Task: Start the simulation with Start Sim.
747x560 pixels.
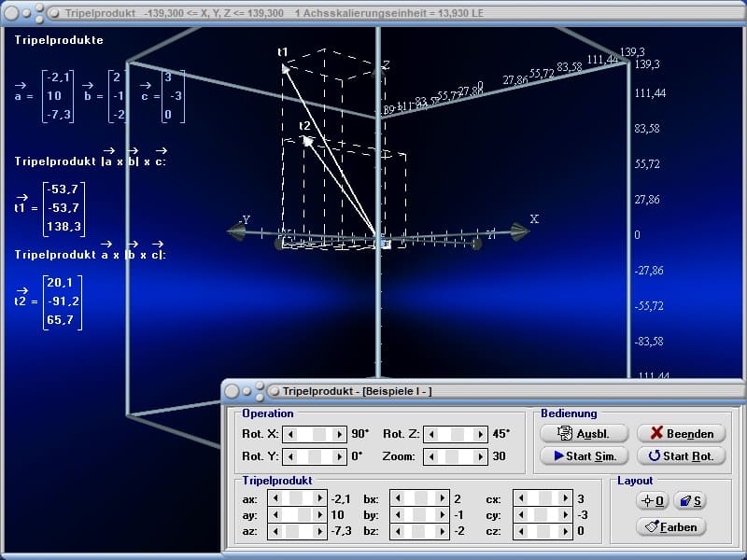Action: click(x=585, y=455)
